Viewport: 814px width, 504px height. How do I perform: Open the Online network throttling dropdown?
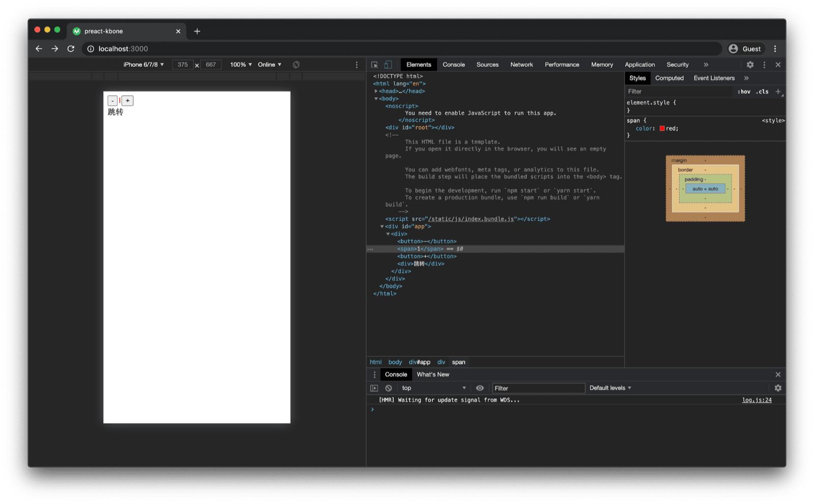(269, 65)
